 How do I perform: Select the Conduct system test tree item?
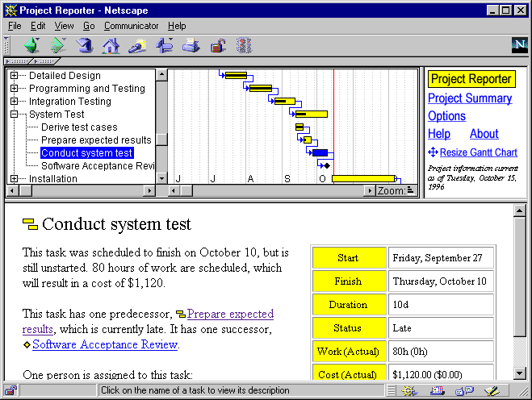(87, 153)
